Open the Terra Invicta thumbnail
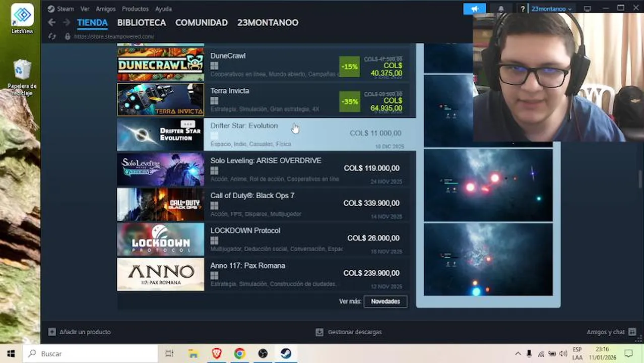 coord(160,99)
